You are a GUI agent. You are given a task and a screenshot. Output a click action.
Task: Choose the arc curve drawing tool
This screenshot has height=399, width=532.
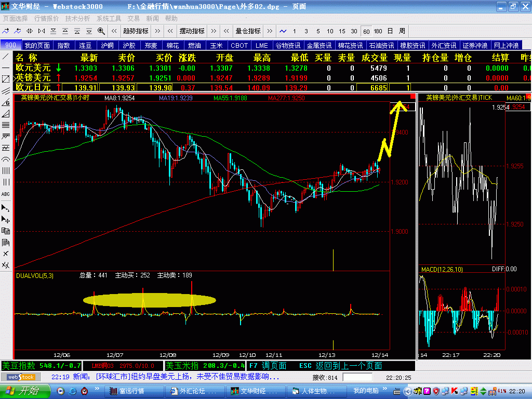pyautogui.click(x=6, y=159)
